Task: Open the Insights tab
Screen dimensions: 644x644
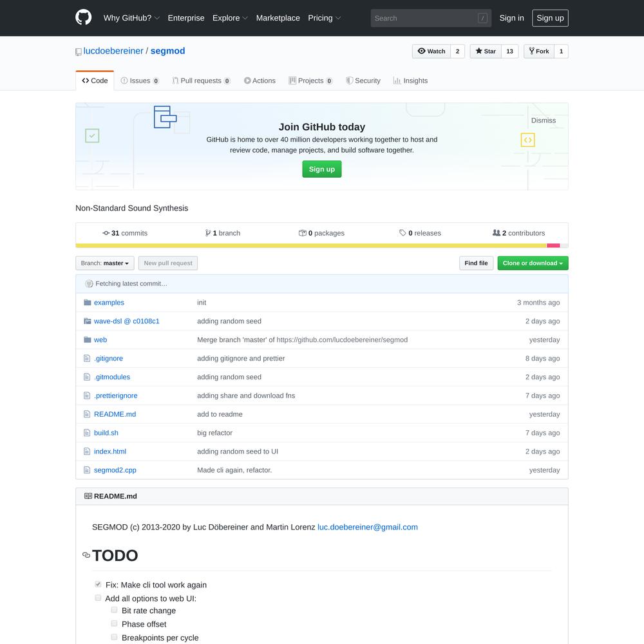Action: tap(410, 80)
